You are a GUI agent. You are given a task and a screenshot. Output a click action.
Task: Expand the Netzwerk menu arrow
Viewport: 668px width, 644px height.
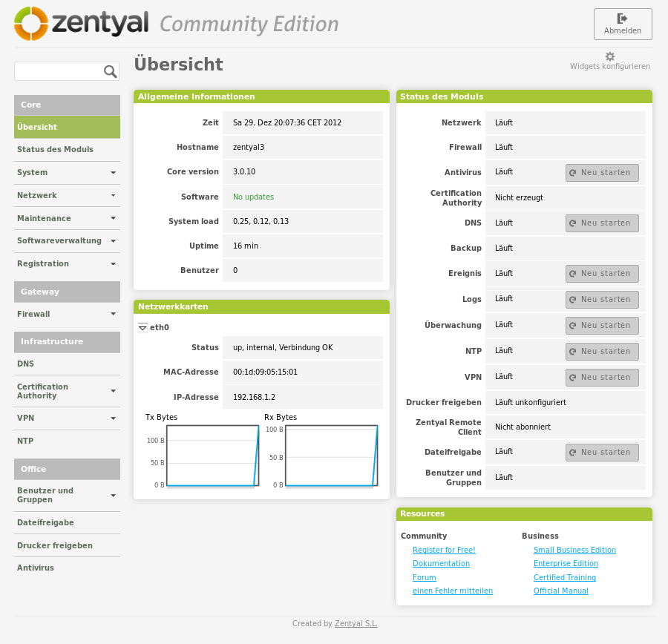(x=114, y=196)
